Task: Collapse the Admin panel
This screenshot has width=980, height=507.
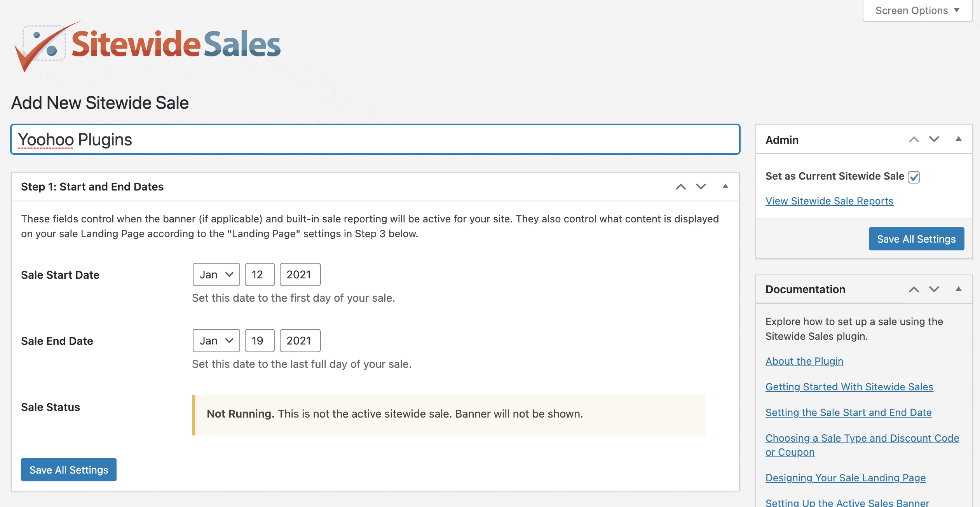Action: coord(959,139)
